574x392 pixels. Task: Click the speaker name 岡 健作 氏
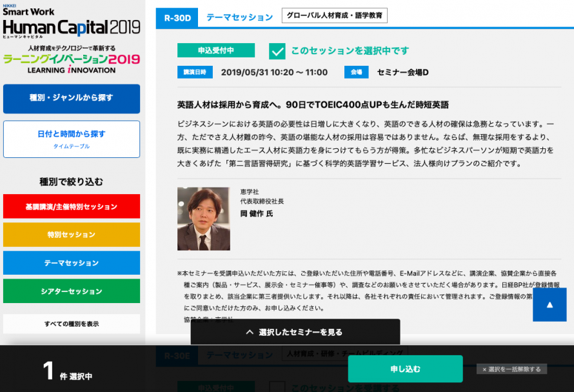coord(257,214)
